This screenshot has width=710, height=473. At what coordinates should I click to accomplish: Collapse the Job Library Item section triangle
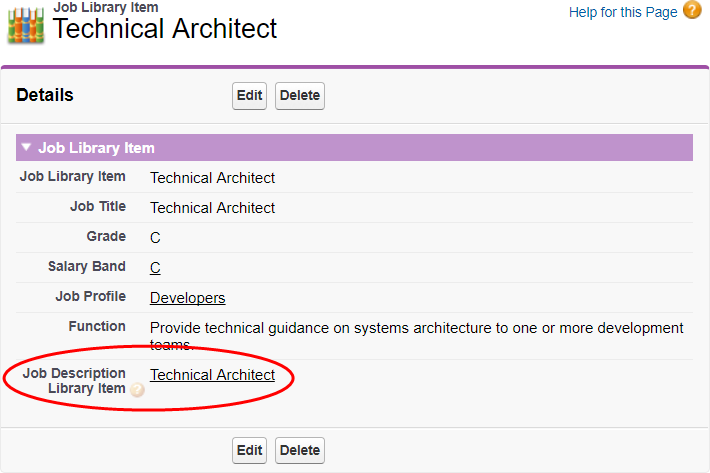26,147
